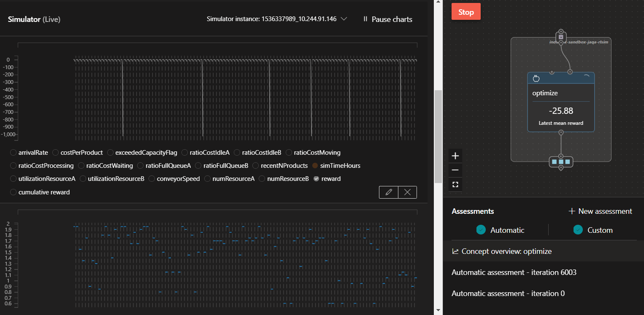Screen dimensions: 644x315
Task: Click the Stop training button
Action: pos(466,12)
